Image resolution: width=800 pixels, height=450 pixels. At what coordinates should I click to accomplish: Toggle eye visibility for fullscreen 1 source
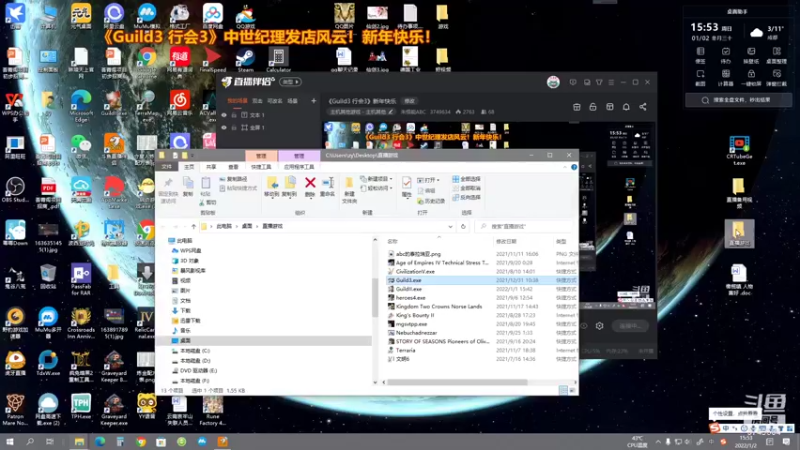pos(223,128)
